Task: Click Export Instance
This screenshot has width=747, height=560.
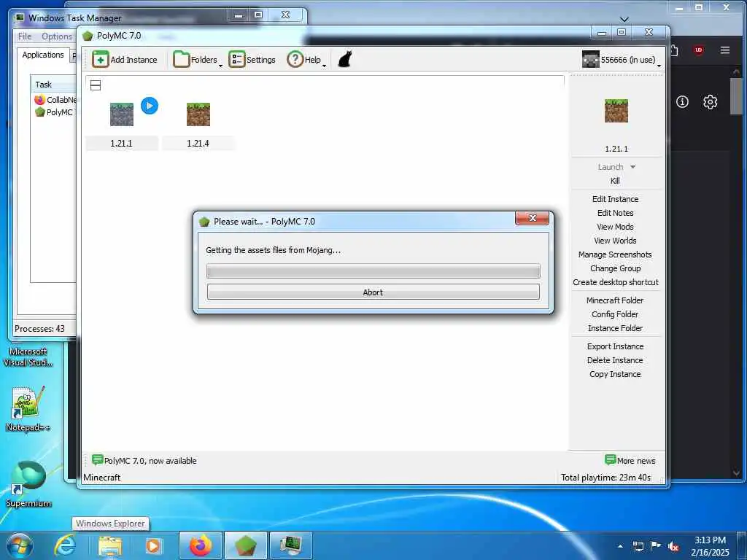Action: pos(615,346)
